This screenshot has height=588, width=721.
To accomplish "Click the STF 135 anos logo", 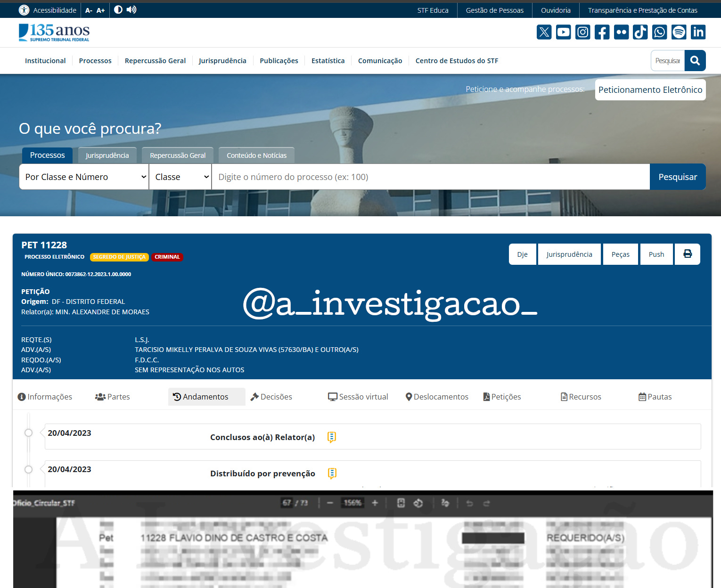I will point(54,33).
